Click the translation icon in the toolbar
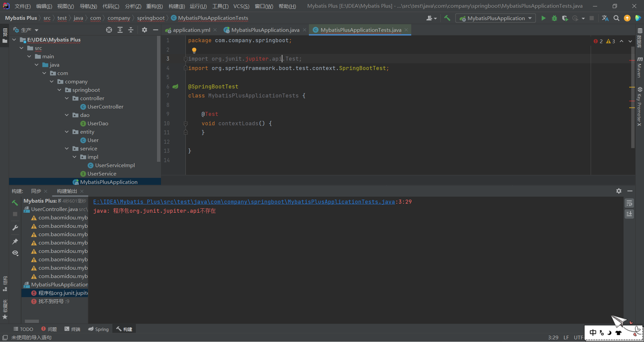Image resolution: width=644 pixels, height=342 pixels. (x=605, y=18)
